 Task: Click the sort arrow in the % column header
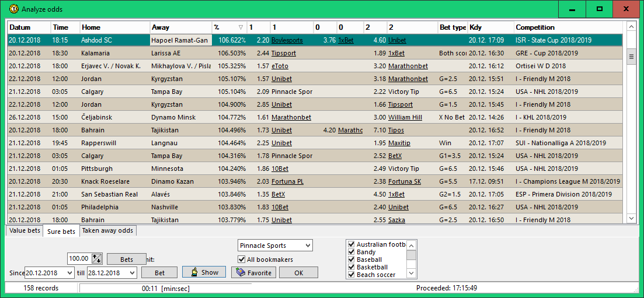[x=241, y=27]
